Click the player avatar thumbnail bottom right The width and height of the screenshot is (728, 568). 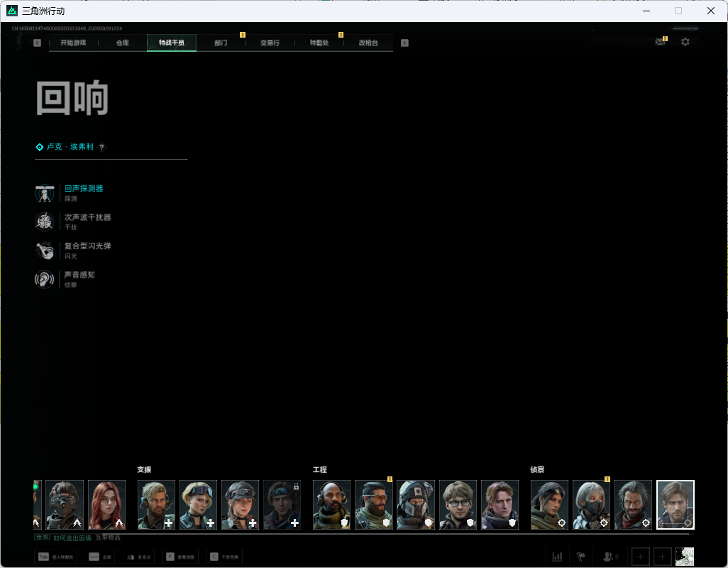(x=684, y=557)
